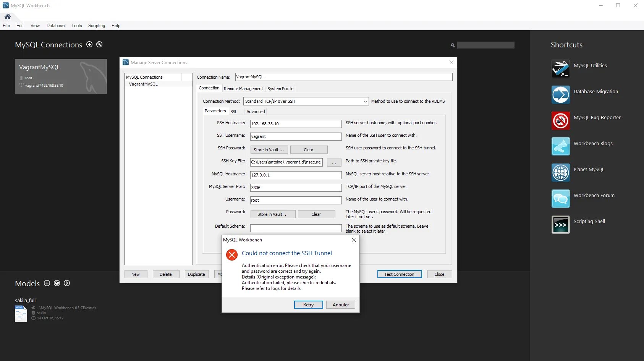Open the Help menu
644x361 pixels.
116,26
